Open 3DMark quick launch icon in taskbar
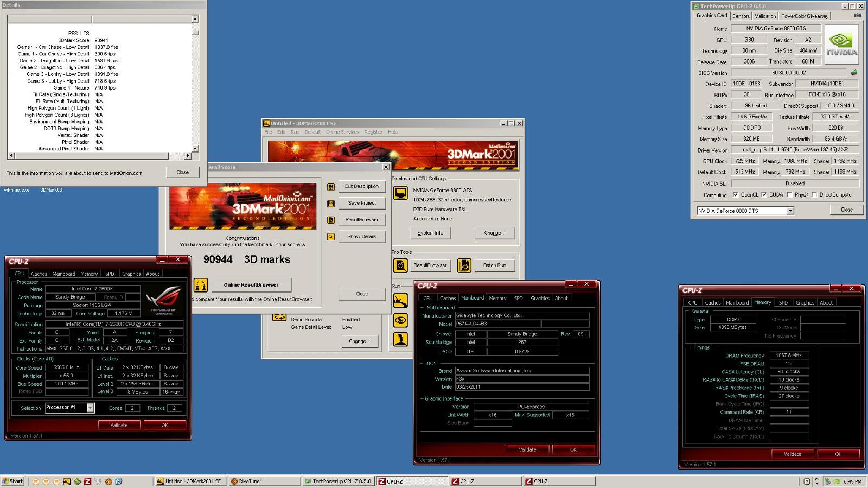868x488 pixels. pyautogui.click(x=67, y=481)
